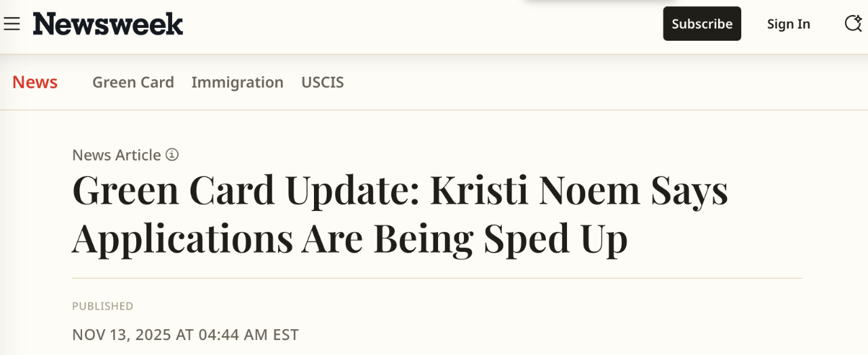Click the Kristi Noem article headline
Viewport: 868px width, 355px height.
tap(400, 214)
